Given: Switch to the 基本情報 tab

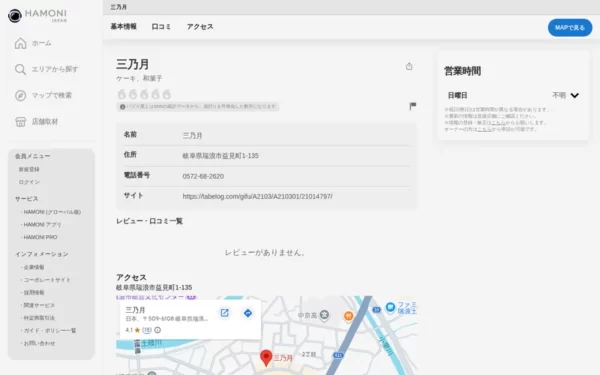Looking at the screenshot, I should click(124, 26).
